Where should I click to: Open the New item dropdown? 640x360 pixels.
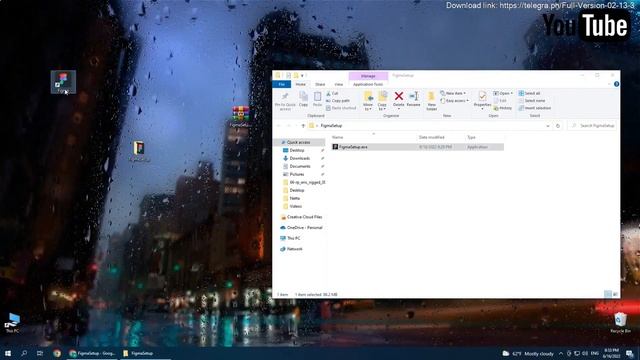point(453,93)
